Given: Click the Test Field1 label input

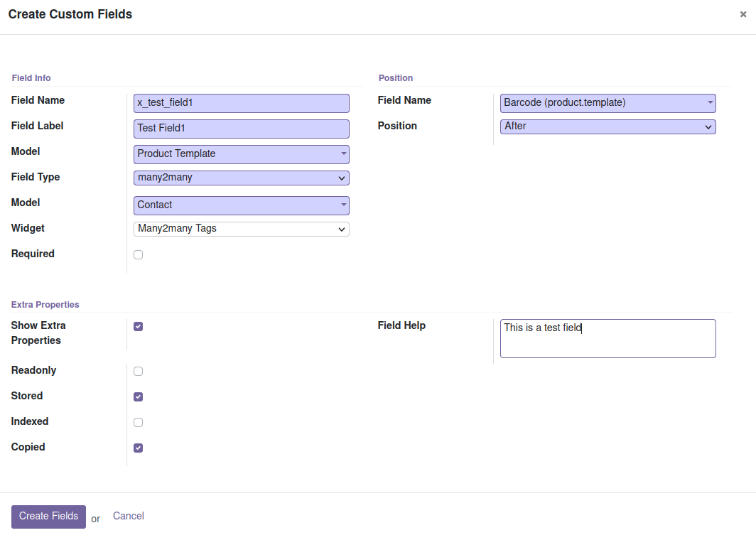Looking at the screenshot, I should coord(242,129).
